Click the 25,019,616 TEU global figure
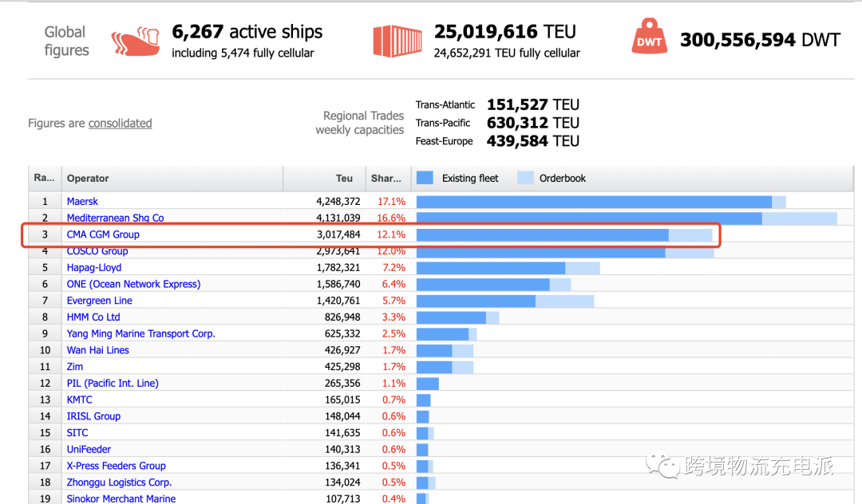Viewport: 862px width, 504px height. (504, 32)
